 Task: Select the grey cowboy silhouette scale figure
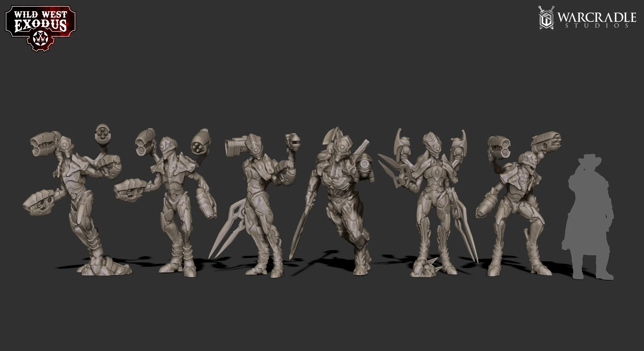point(588,217)
